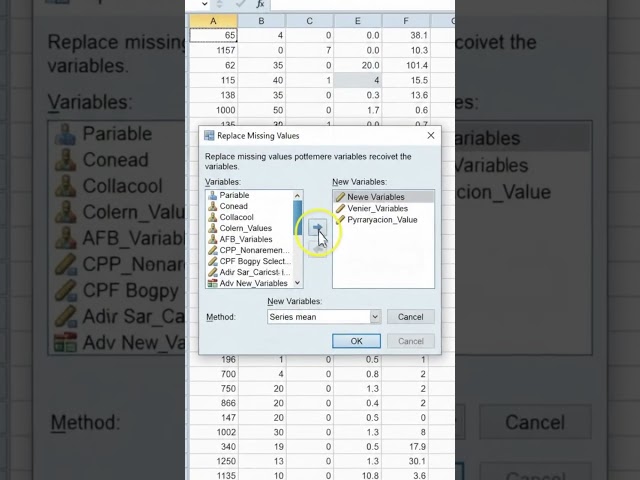Screen dimensions: 640x480
Task: Click OK in the Replace Missing Values dialog
Action: click(356, 341)
